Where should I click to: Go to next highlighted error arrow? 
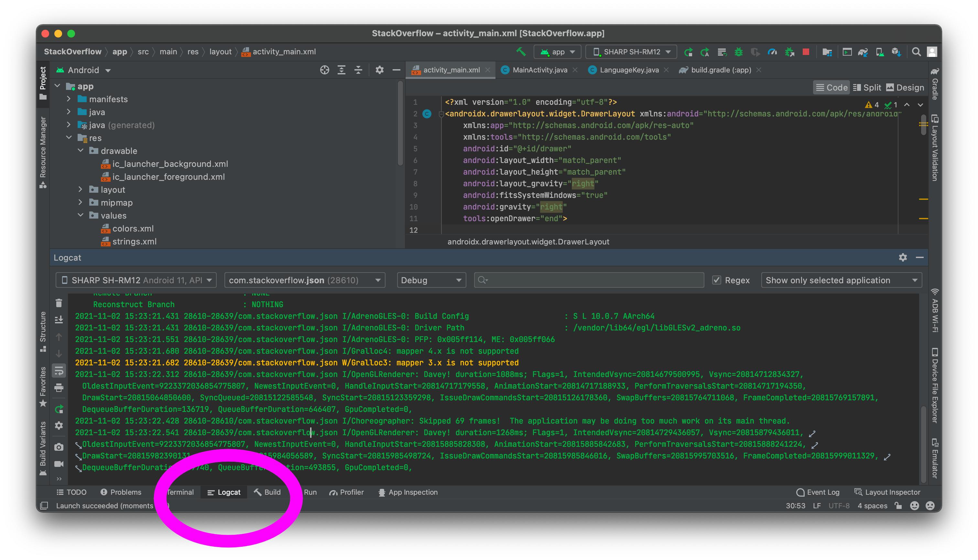[x=920, y=105]
